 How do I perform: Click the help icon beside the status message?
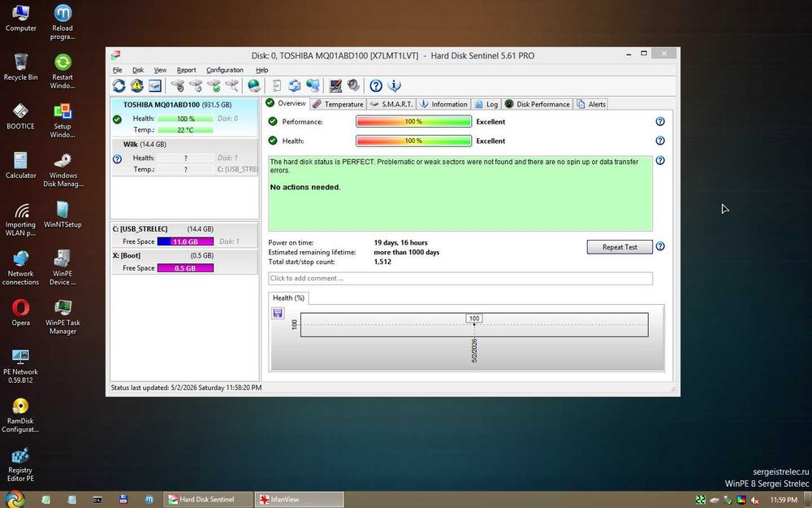(x=660, y=160)
